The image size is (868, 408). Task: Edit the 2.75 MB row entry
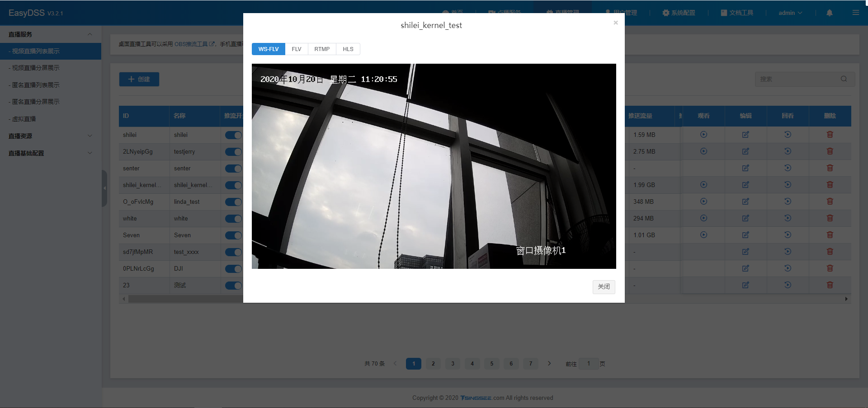(x=745, y=151)
